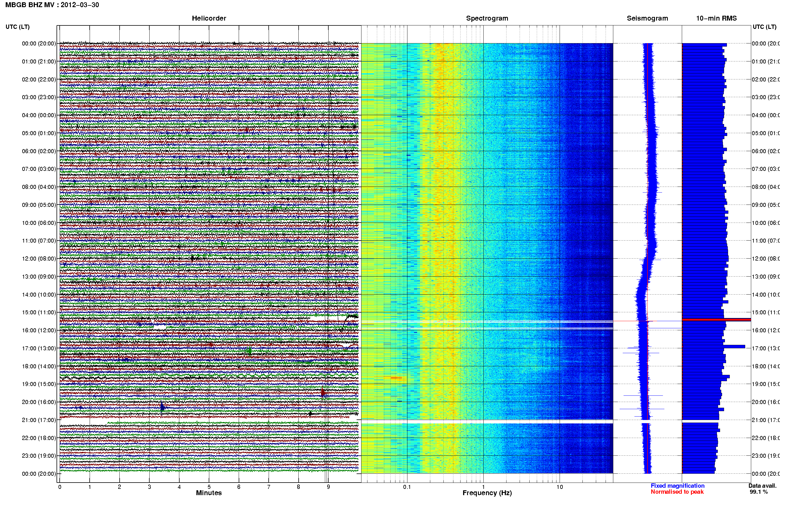Click the red "Normalised to peak" legend text
Viewport: 812px width, 508px height.
click(677, 492)
